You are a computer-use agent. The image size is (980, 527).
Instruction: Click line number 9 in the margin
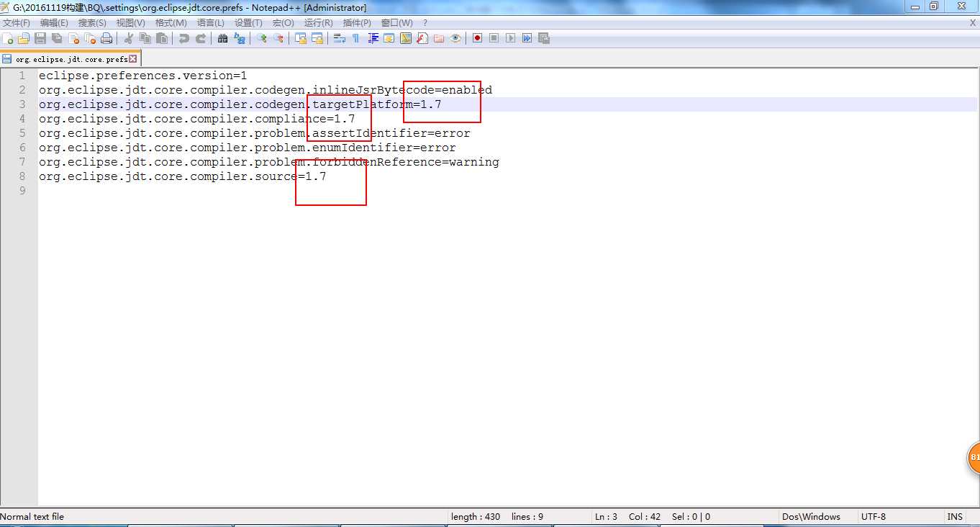[x=22, y=191]
